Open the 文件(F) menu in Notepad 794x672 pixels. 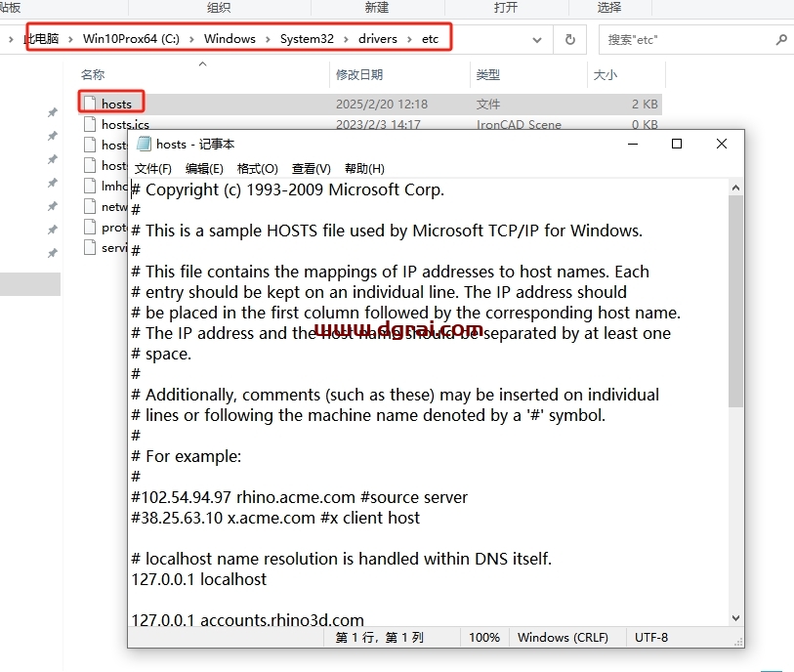pyautogui.click(x=153, y=169)
